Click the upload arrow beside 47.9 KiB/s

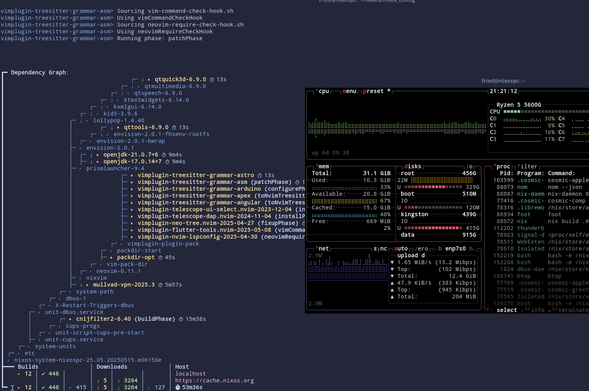392,283
